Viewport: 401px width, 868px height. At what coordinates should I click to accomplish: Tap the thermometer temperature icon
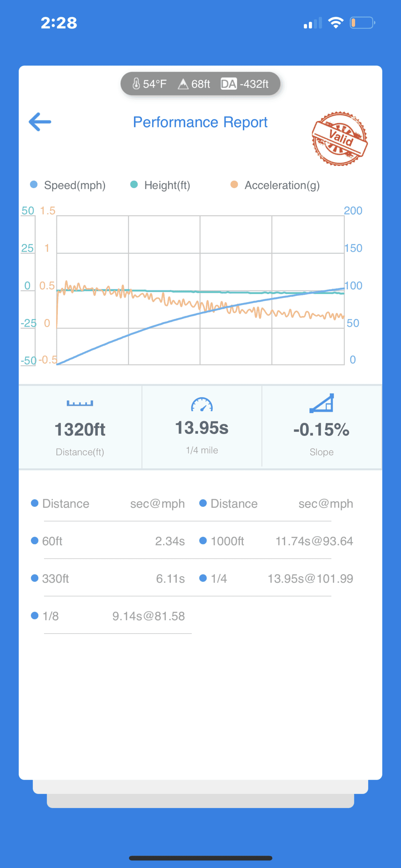[x=136, y=84]
